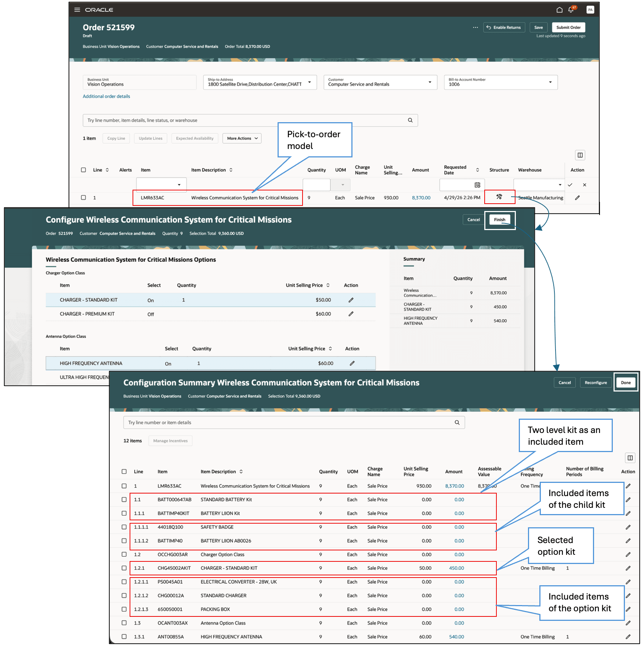Go to the Oracle home icon
644x648 pixels.
click(559, 10)
